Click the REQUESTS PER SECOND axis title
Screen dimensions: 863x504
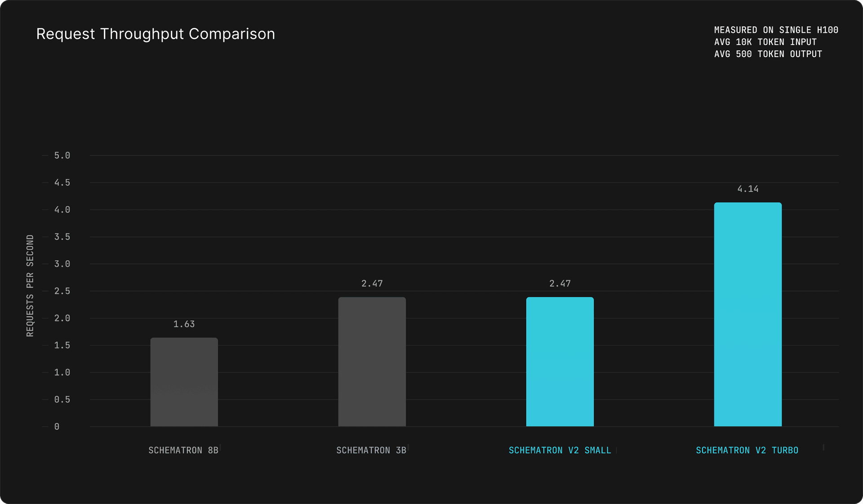point(30,286)
